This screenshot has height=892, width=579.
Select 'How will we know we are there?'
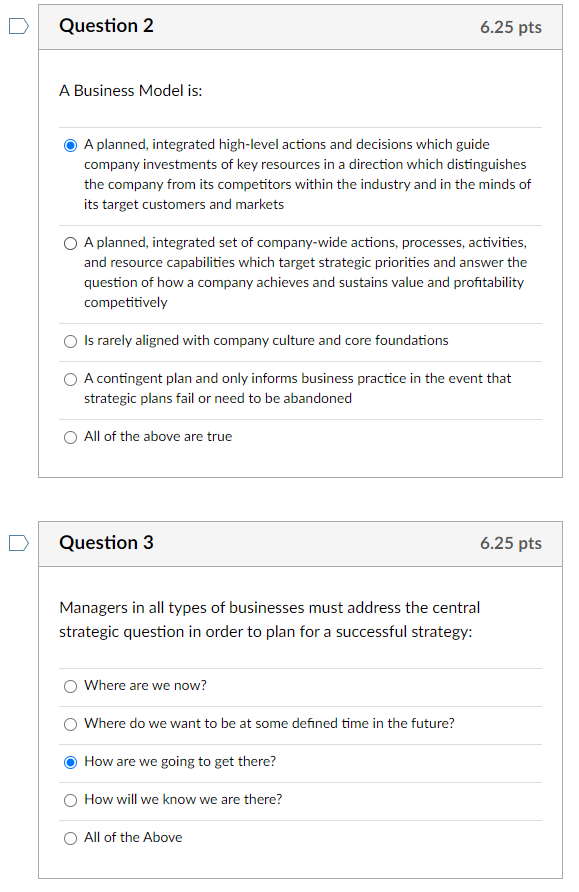[x=70, y=799]
